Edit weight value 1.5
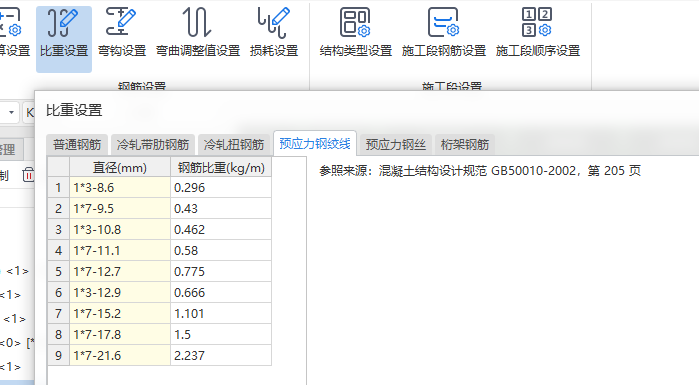Image resolution: width=699 pixels, height=385 pixels. tap(221, 334)
